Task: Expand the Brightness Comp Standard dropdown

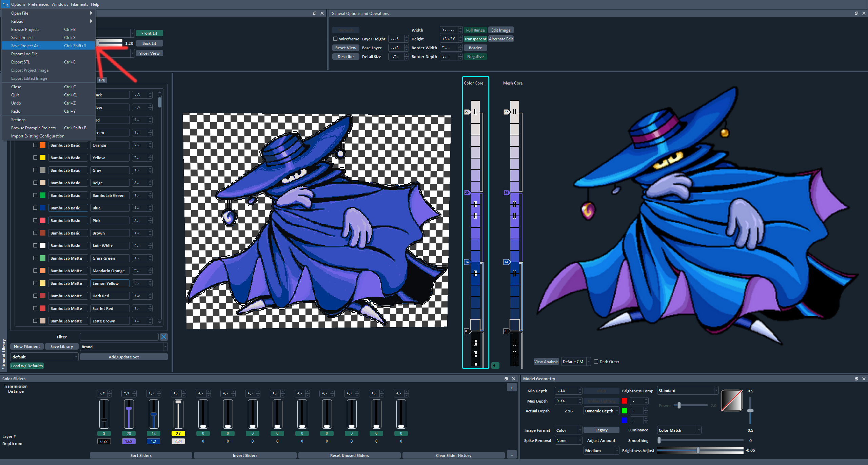Action: click(x=687, y=391)
